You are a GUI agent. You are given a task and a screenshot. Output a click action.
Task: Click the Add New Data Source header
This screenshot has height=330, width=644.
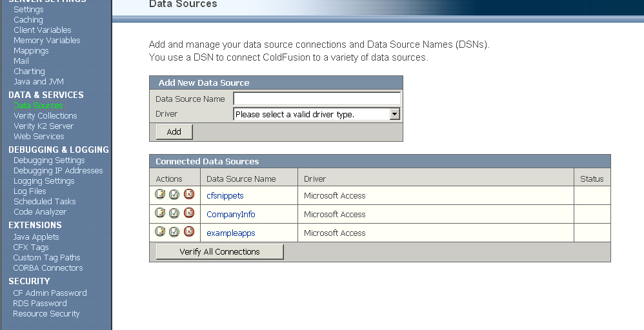(204, 82)
